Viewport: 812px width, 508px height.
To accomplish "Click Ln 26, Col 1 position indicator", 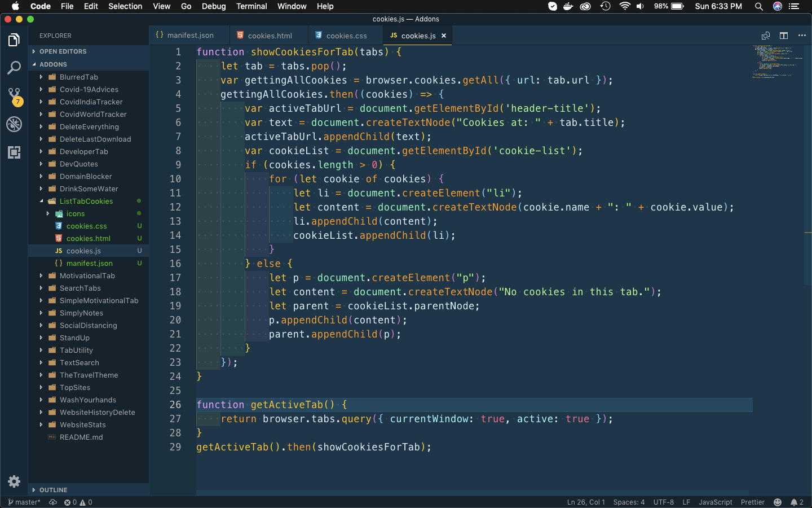I will pos(586,502).
